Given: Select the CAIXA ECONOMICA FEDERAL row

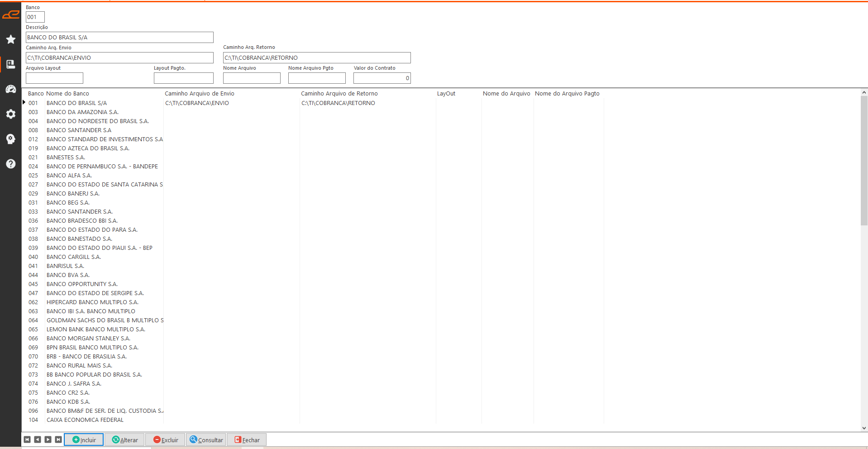Looking at the screenshot, I should pyautogui.click(x=85, y=420).
